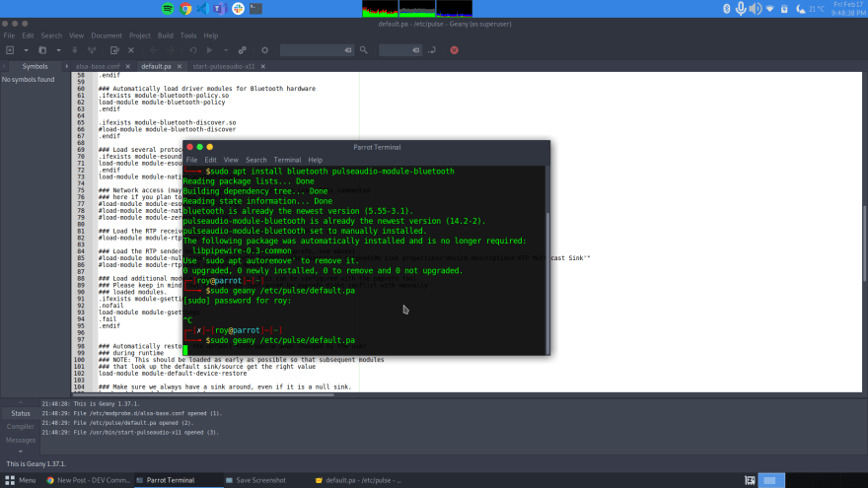Close the alsa-base.conf tab
This screenshot has width=868, height=488.
click(128, 66)
